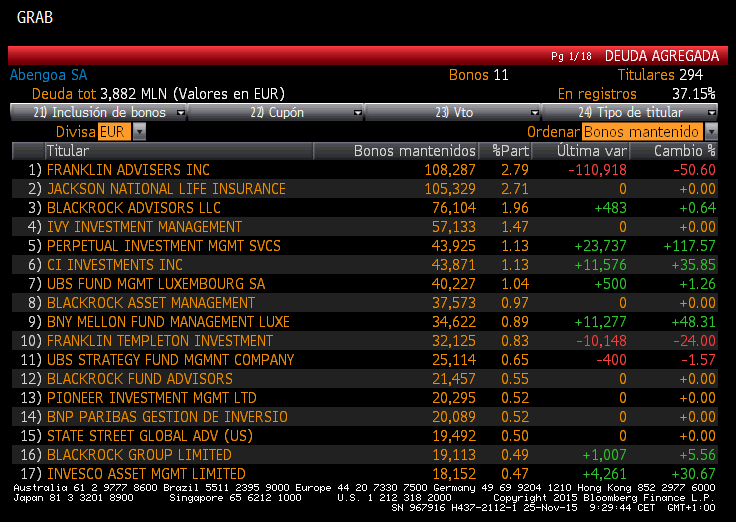Expand the Divisa EUR dropdown arrow
The width and height of the screenshot is (736, 522).
139,132
